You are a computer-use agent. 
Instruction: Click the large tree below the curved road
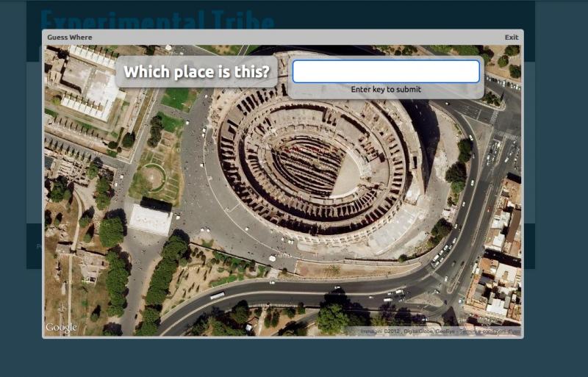coord(332,319)
